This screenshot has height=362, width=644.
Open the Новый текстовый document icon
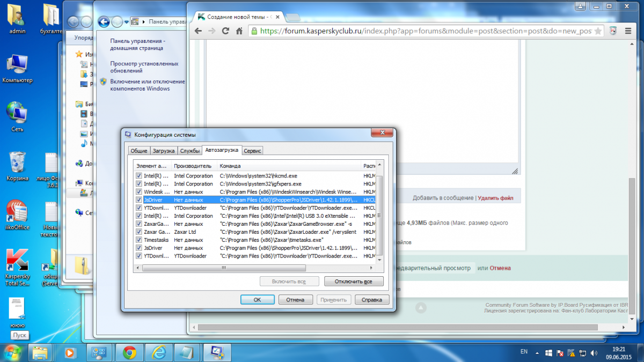(x=52, y=219)
